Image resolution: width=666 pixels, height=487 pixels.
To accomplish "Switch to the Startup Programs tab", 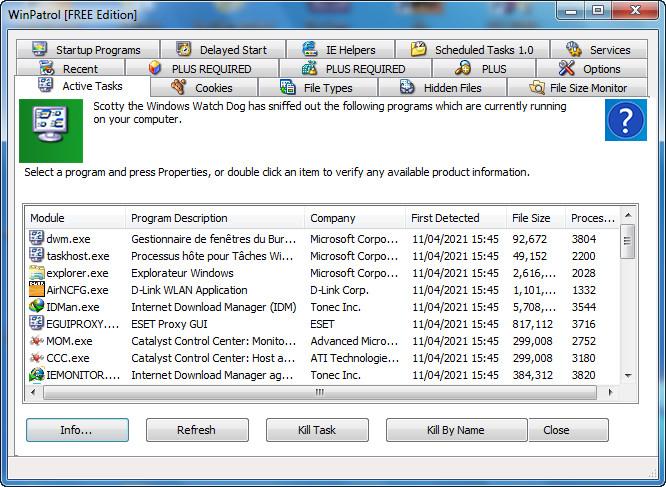I will (88, 49).
